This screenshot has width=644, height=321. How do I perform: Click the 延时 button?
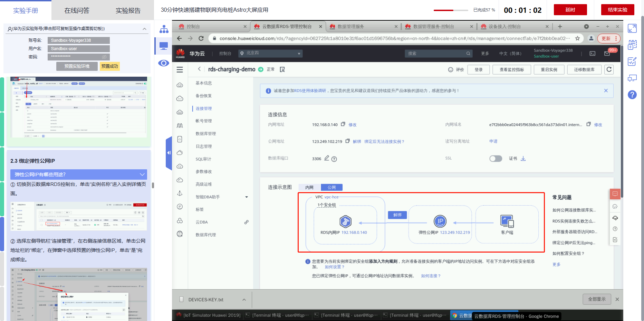pyautogui.click(x=570, y=10)
